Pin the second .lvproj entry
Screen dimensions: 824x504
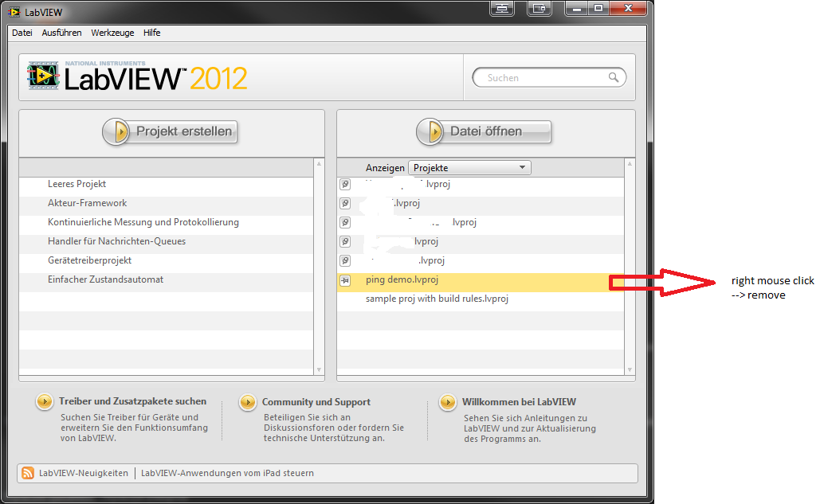tap(345, 203)
